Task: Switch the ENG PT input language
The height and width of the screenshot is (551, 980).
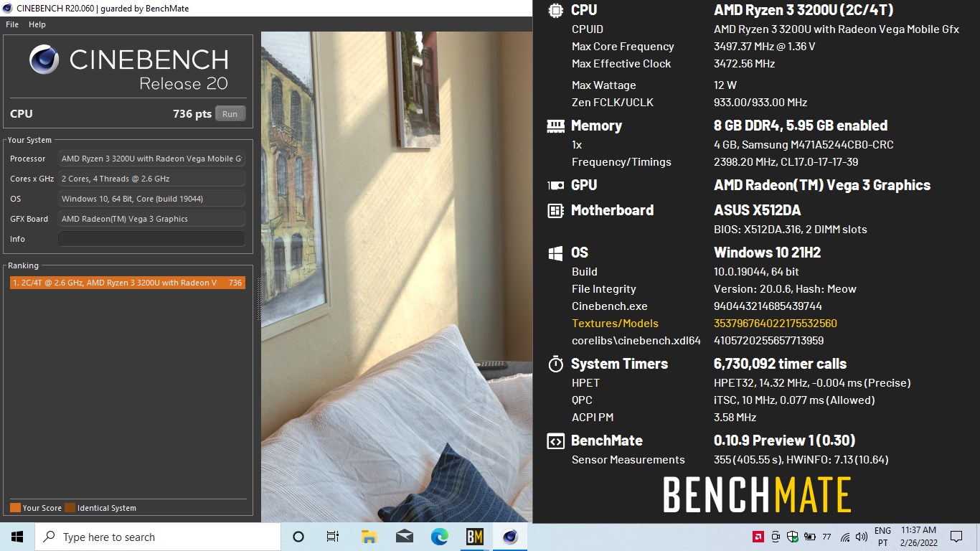Action: [883, 537]
